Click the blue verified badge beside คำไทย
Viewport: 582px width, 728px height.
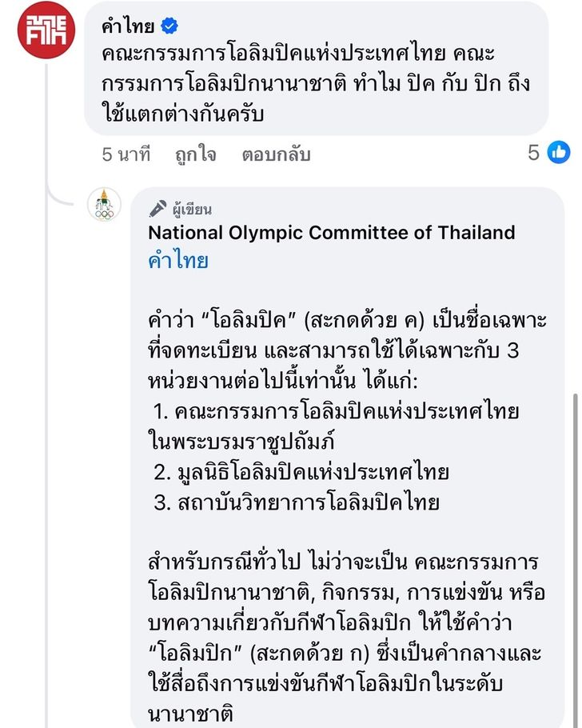click(169, 26)
